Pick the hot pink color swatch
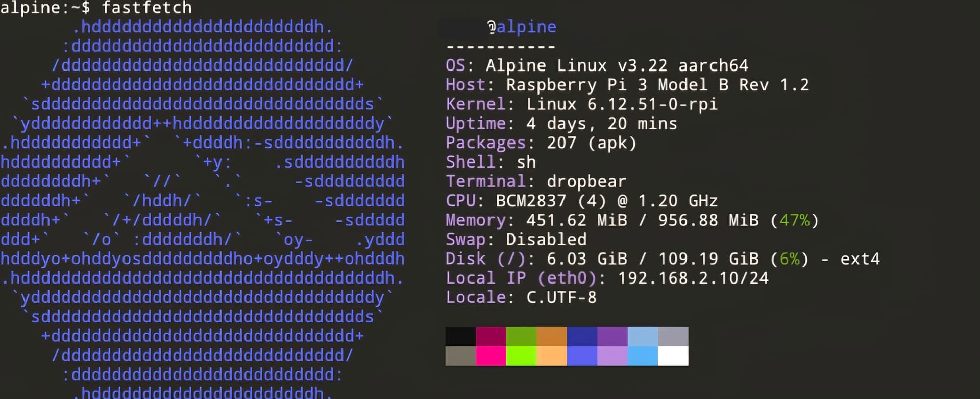 coord(491,356)
